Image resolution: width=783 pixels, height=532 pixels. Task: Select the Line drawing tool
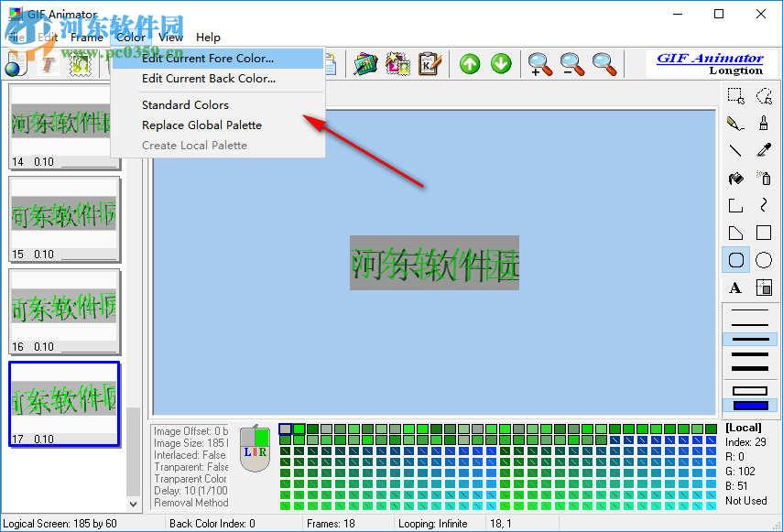tap(735, 150)
